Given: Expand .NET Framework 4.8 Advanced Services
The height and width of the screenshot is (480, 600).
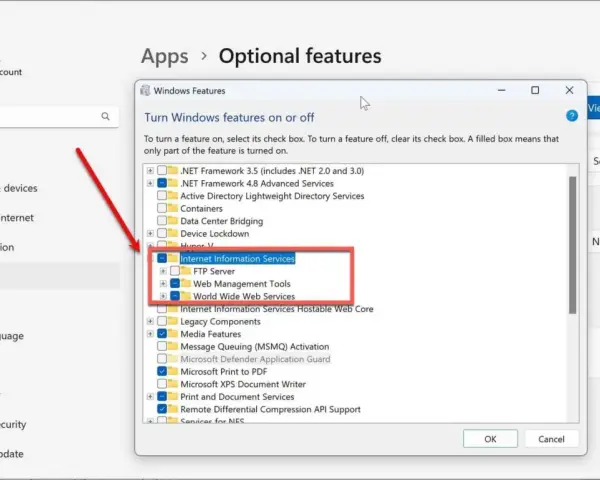Looking at the screenshot, I should pyautogui.click(x=150, y=183).
